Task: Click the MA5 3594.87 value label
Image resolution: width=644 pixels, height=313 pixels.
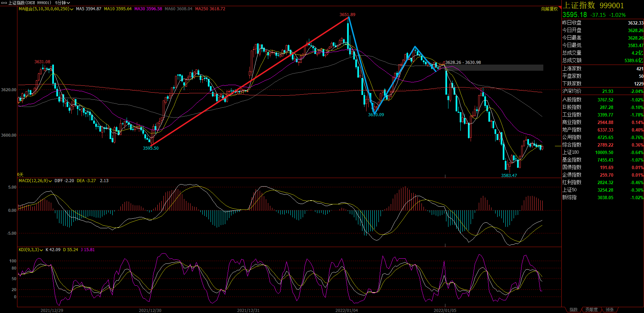Action: pyautogui.click(x=89, y=9)
